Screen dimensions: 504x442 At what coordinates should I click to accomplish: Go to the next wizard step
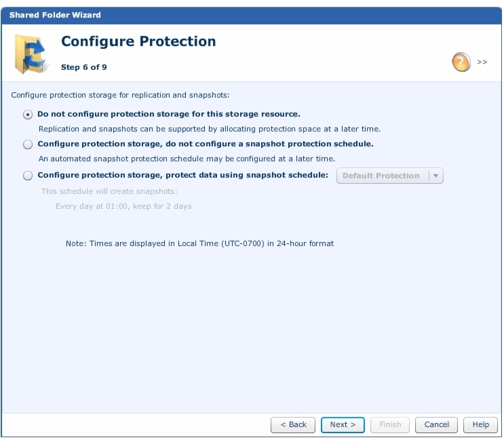pos(343,424)
